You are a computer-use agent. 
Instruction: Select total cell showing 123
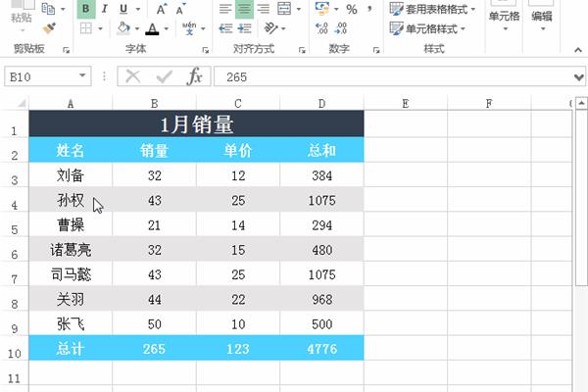pos(238,349)
